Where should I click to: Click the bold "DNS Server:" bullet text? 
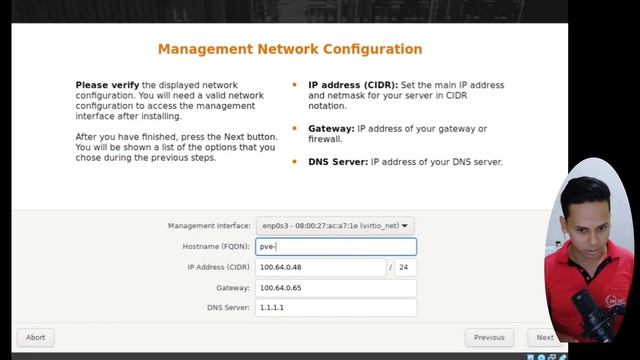point(338,162)
